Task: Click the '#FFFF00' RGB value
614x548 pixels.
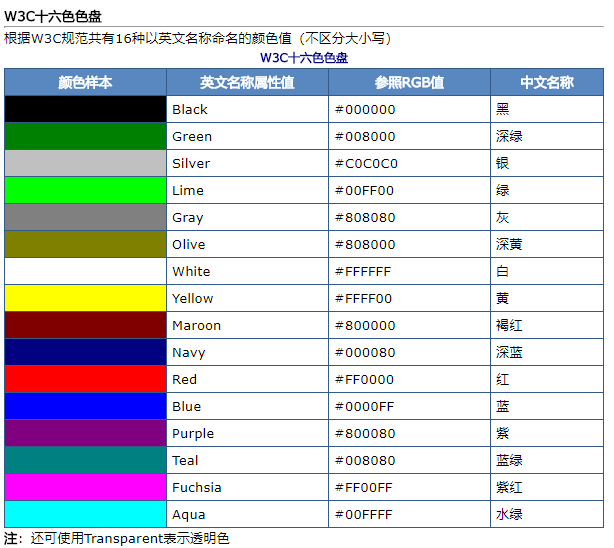Action: 363,299
